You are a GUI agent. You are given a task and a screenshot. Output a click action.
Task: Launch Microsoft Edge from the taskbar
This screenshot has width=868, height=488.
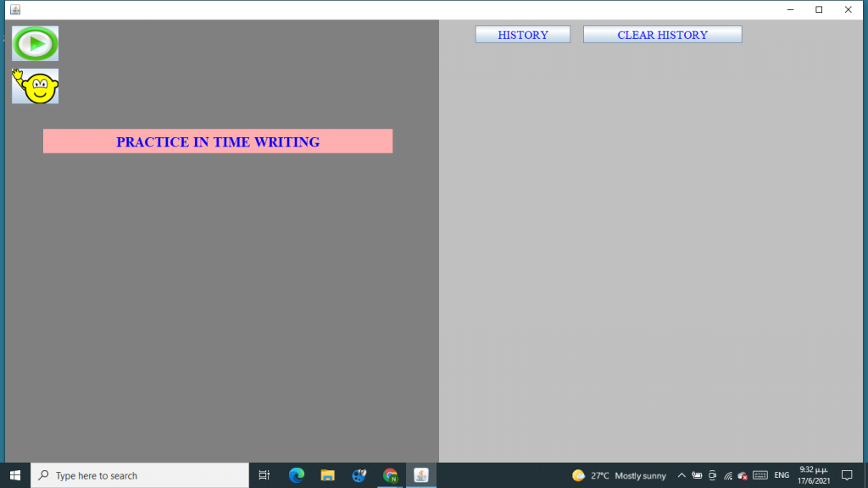point(296,475)
